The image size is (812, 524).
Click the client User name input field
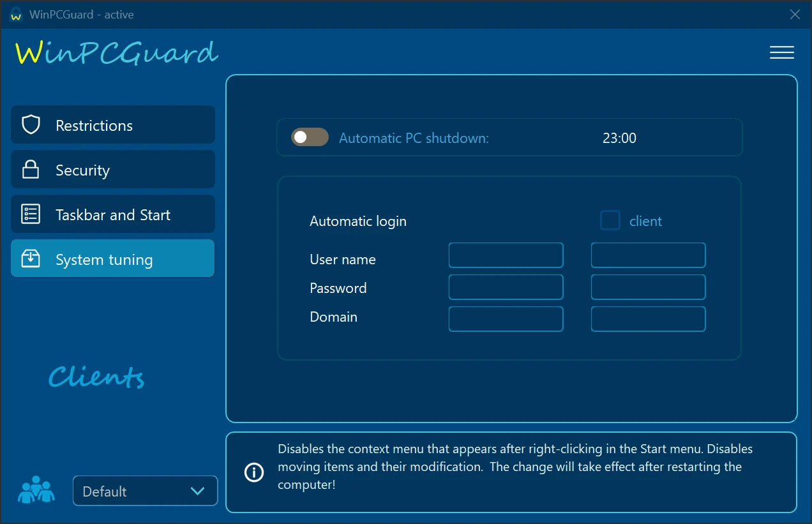pyautogui.click(x=649, y=255)
